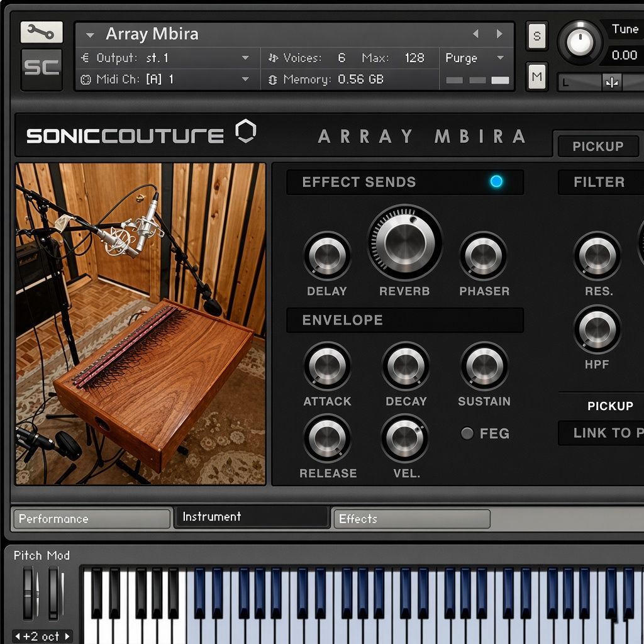
Task: Switch to the Effects tab
Action: [411, 519]
